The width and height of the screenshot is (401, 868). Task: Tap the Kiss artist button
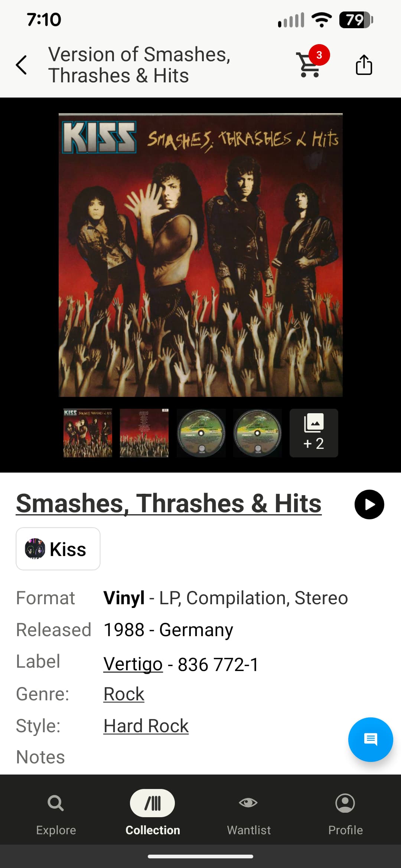click(x=58, y=549)
